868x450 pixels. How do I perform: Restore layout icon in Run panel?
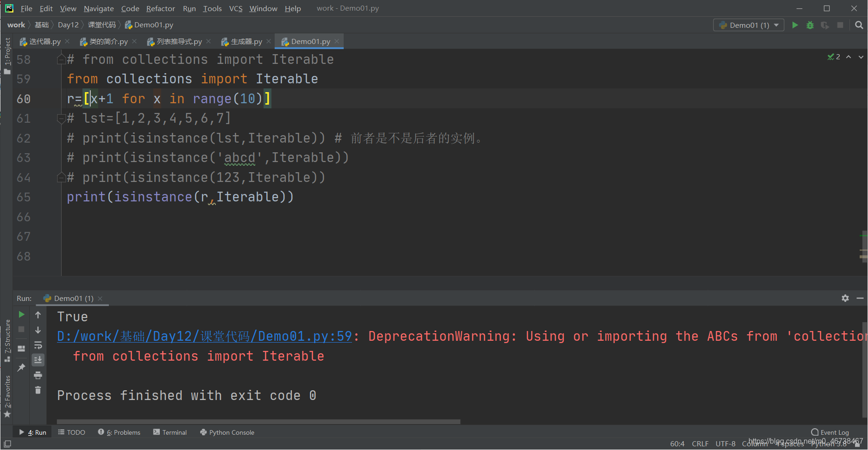[x=21, y=349]
